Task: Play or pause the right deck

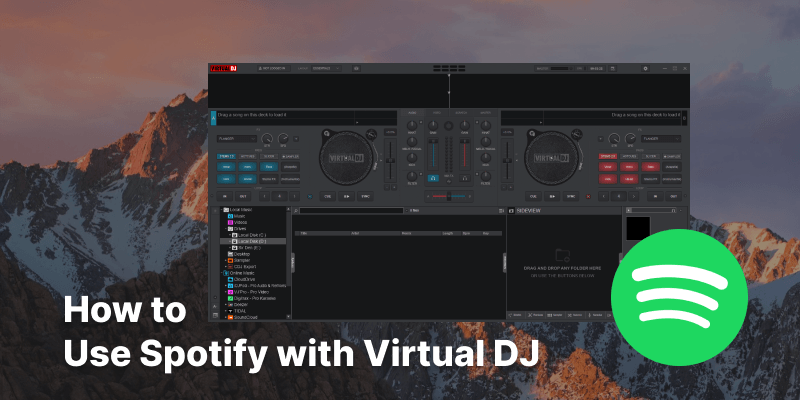Action: (x=552, y=196)
